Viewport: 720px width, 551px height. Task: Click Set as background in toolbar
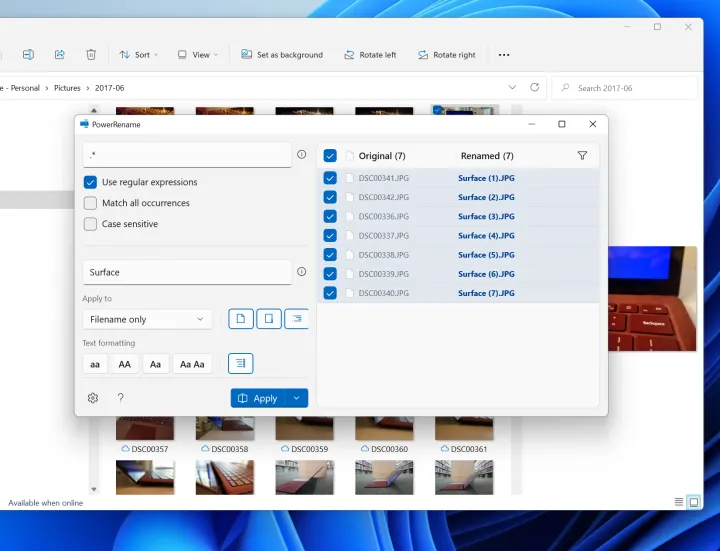281,55
